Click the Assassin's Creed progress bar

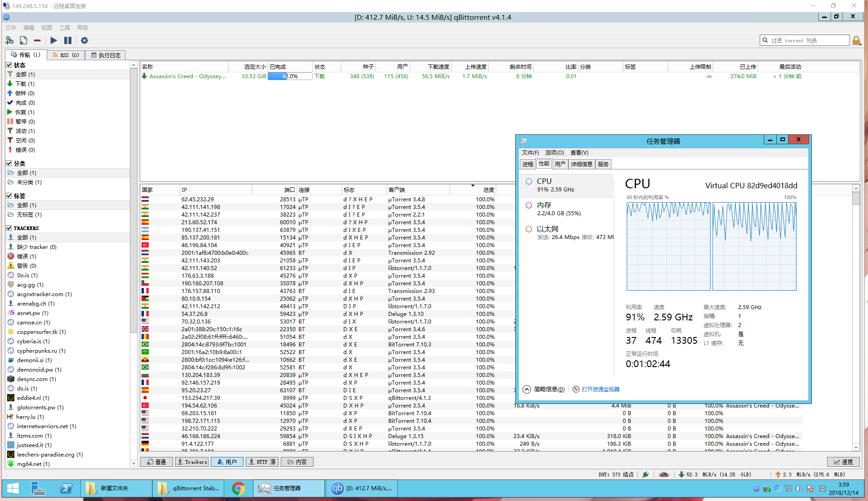(x=290, y=76)
